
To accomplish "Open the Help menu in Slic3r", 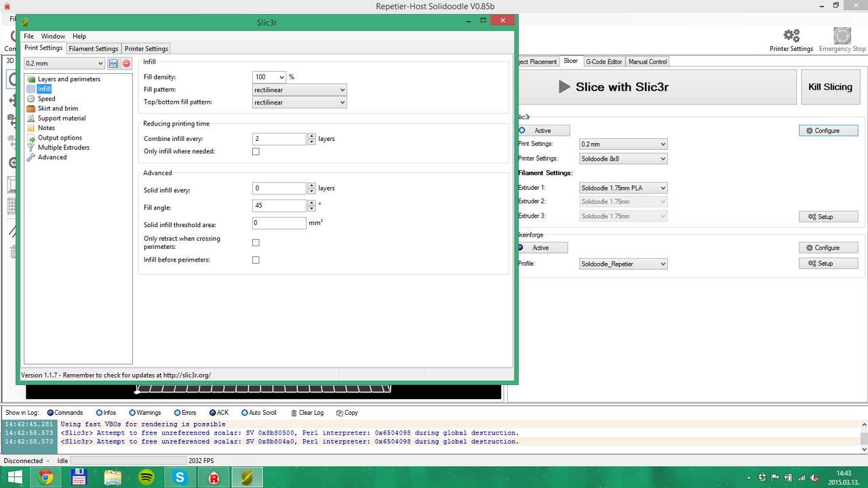I will point(79,36).
